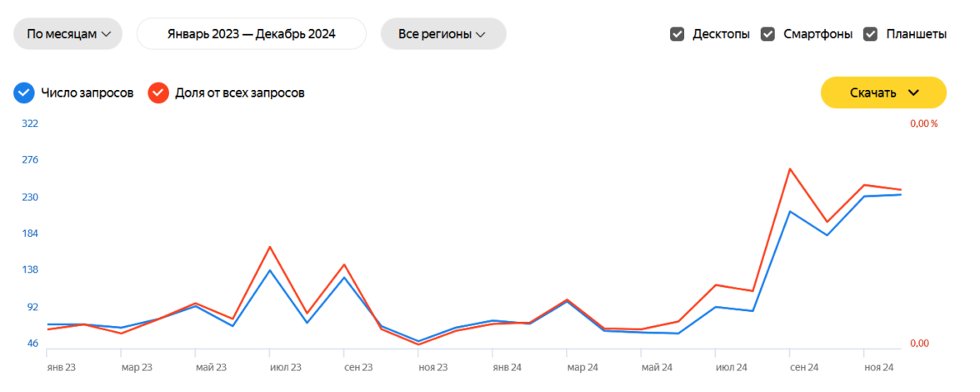Screen dimensions: 980x392
Task: Click the июл 23 peak on blue line
Action: click(270, 269)
